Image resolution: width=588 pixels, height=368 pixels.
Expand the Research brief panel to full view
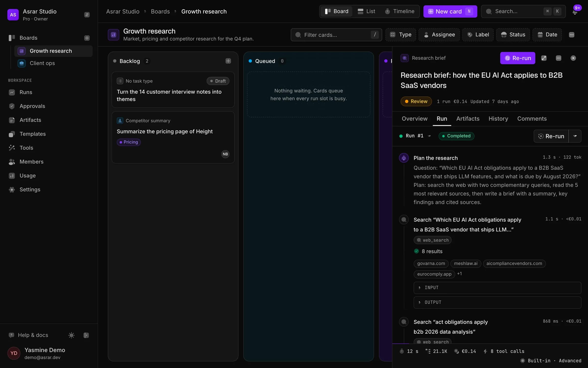tap(544, 58)
